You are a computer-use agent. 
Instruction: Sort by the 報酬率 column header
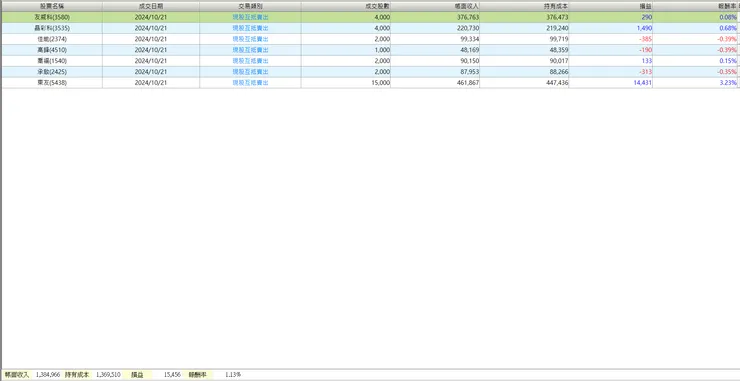coord(695,7)
